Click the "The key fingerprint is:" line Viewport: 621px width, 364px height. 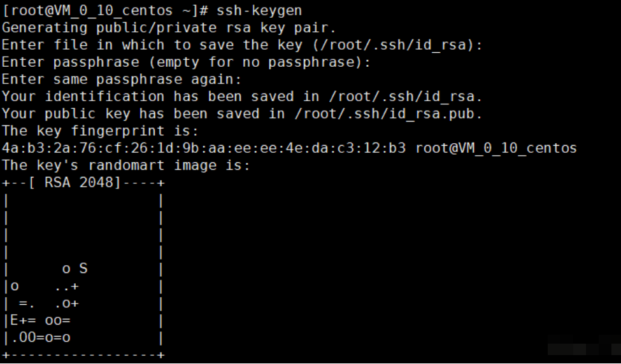click(100, 131)
